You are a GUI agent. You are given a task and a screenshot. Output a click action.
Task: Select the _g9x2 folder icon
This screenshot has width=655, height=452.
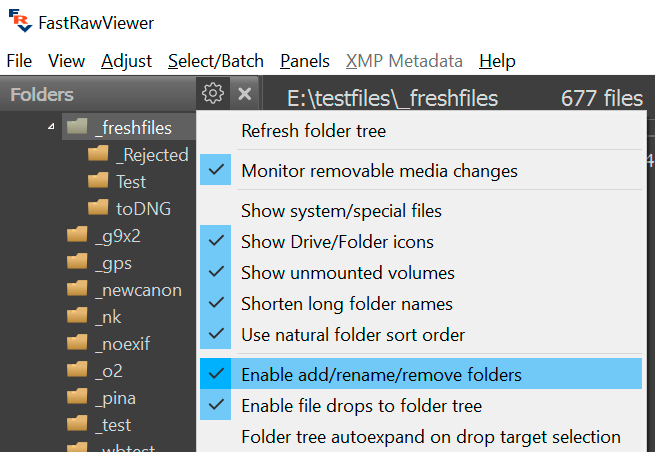pos(78,236)
